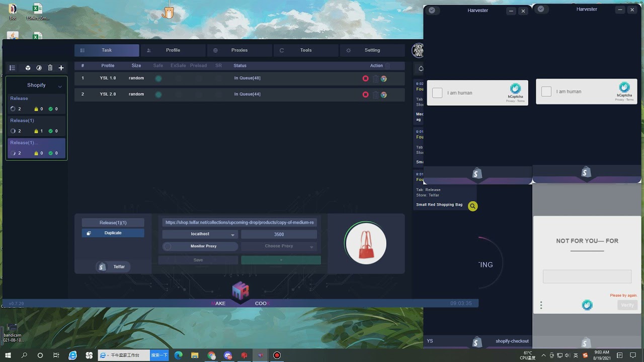Click the Baidu search button in taskbar
The image size is (644, 362).
coord(159,355)
